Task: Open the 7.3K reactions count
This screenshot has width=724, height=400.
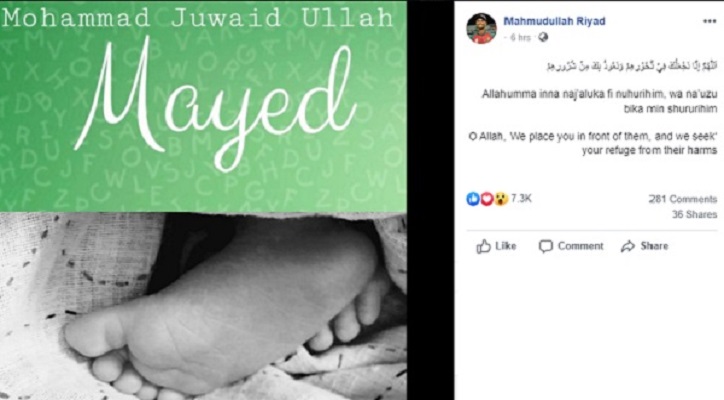Action: (x=521, y=199)
